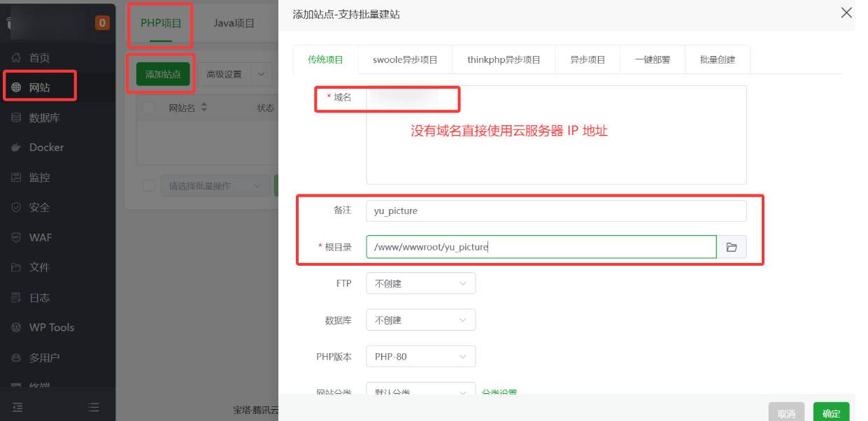Click the Docker whale icon
Viewport: 868px width, 421px height.
(16, 148)
